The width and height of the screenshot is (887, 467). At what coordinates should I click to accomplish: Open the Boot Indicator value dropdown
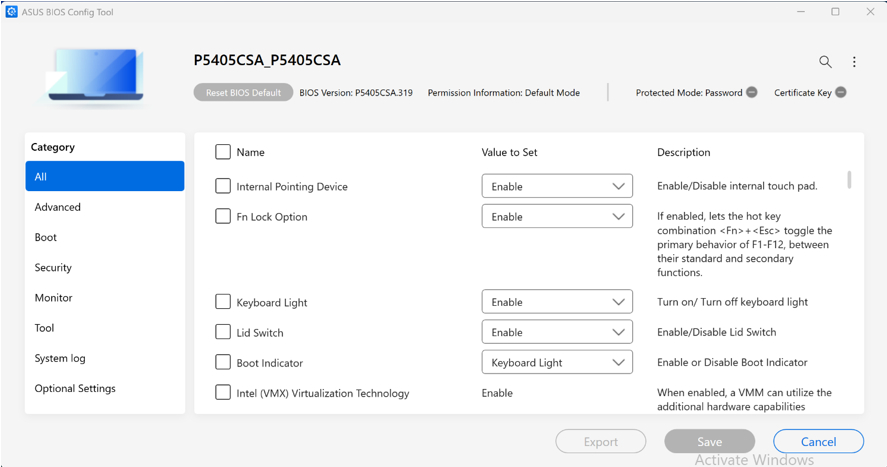point(557,362)
